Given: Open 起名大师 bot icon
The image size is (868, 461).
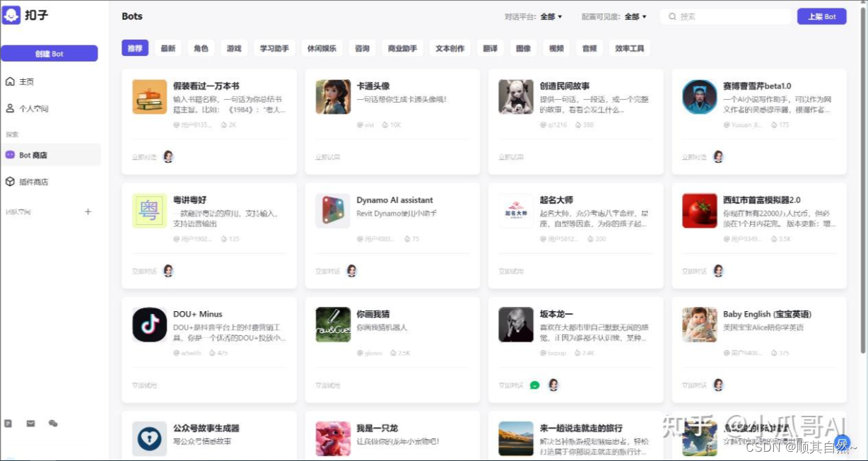Looking at the screenshot, I should click(516, 211).
